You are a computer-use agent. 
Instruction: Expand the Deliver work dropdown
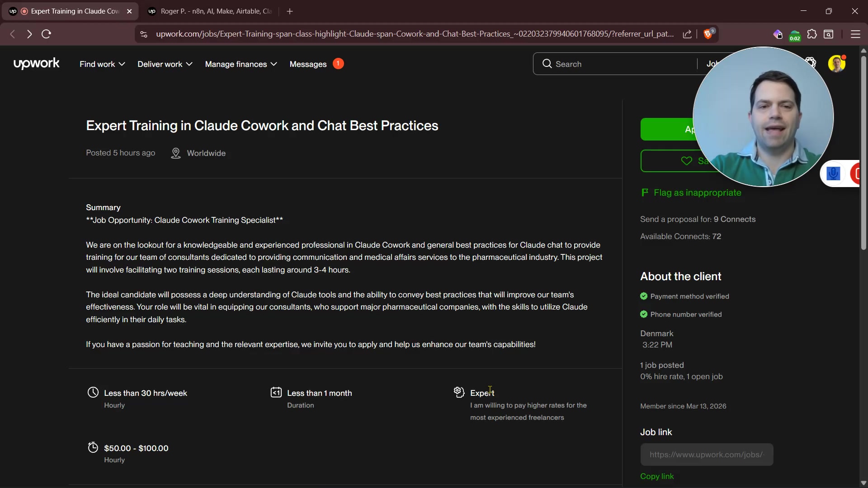click(165, 64)
